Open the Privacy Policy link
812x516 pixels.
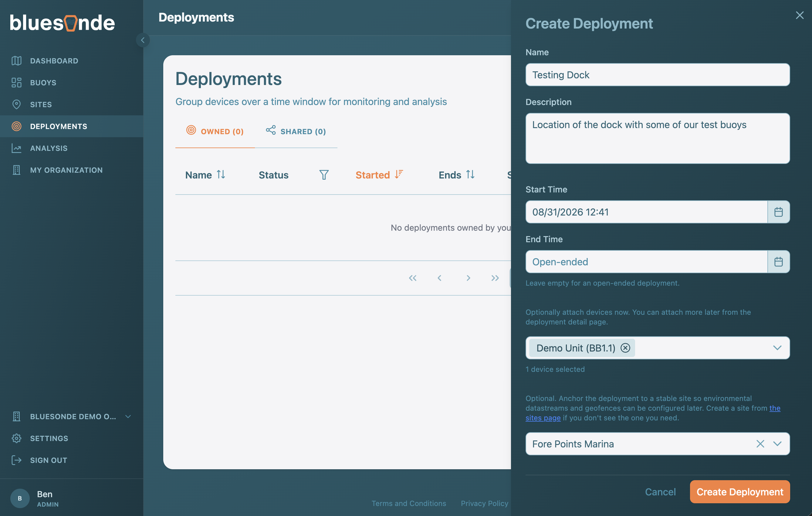coord(484,503)
